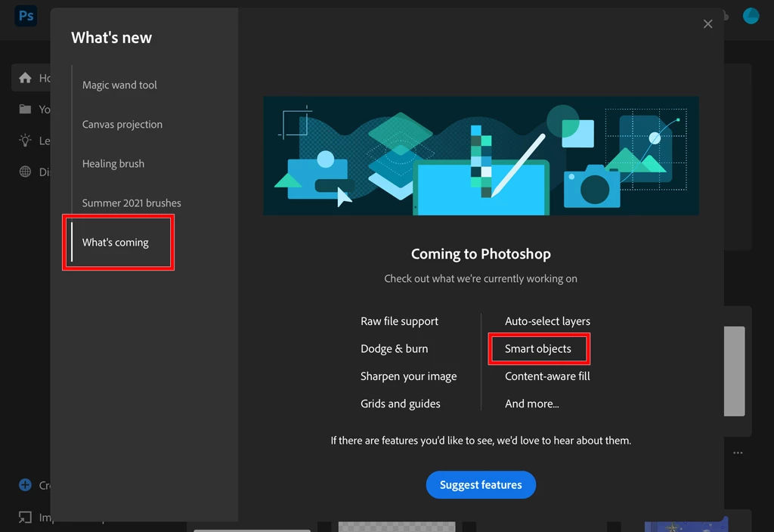Viewport: 774px width, 532px height.
Task: Click the 'Raw file support' text
Action: tap(399, 321)
